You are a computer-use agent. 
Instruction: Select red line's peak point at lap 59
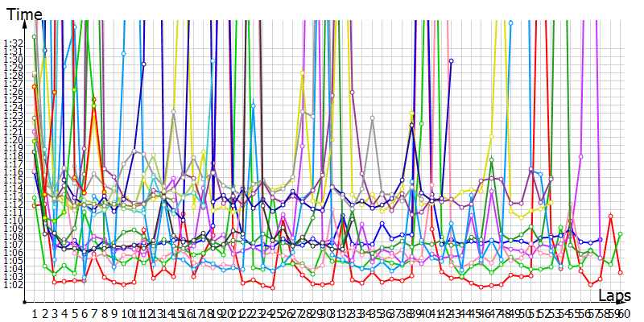(x=611, y=217)
